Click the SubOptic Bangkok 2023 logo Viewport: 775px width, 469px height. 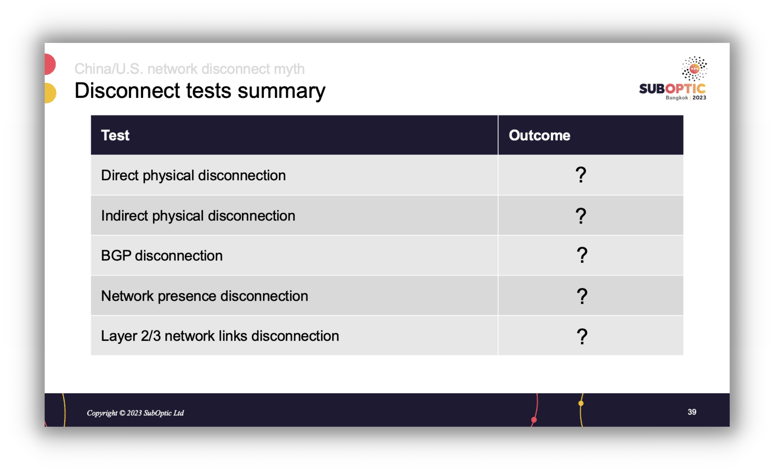click(x=673, y=78)
